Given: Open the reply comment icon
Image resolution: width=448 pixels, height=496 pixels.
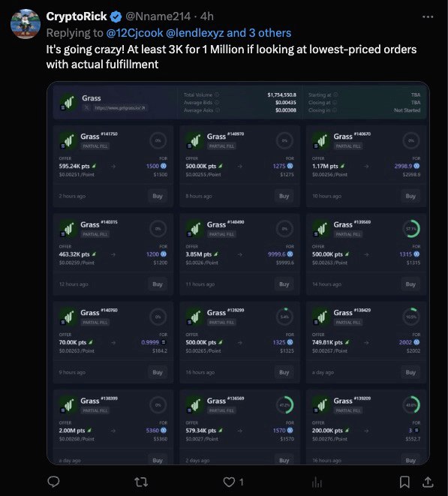Looking at the screenshot, I should 53,482.
